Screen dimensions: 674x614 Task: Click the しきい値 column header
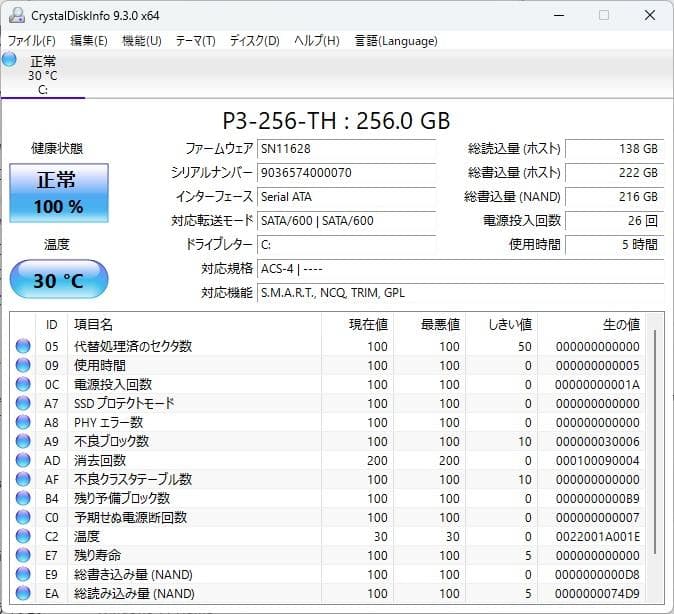(x=502, y=325)
